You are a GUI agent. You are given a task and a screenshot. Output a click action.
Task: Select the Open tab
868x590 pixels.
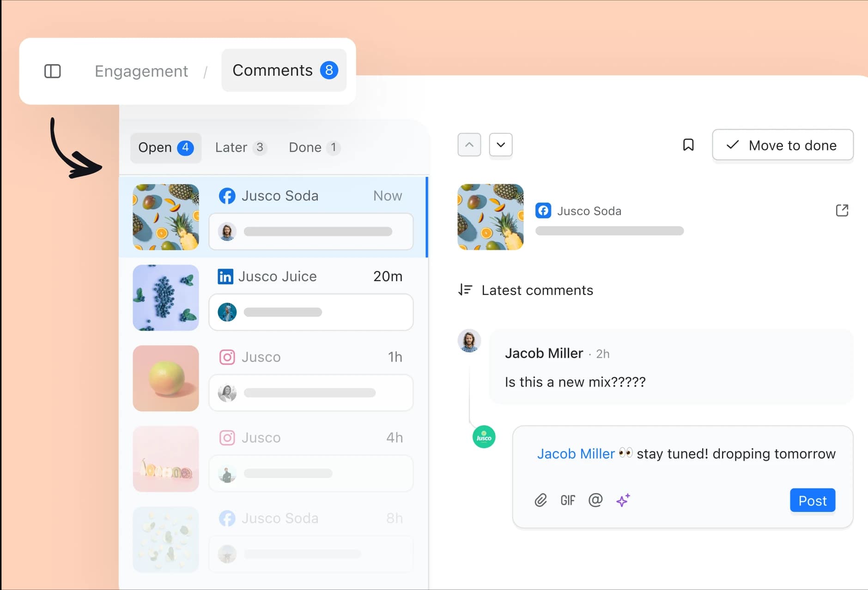click(165, 148)
